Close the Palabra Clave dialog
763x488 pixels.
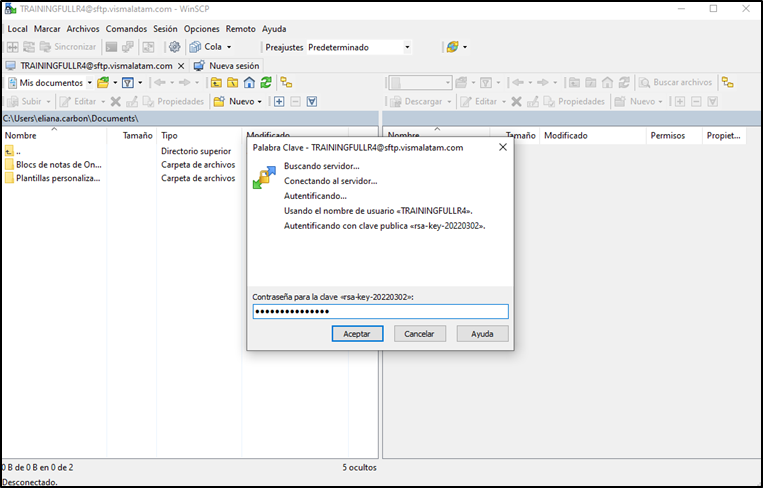click(x=503, y=147)
